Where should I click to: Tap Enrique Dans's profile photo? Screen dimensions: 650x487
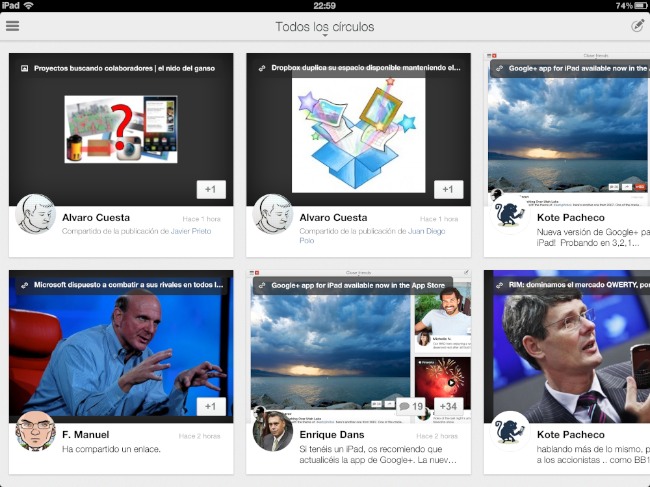pos(273,431)
